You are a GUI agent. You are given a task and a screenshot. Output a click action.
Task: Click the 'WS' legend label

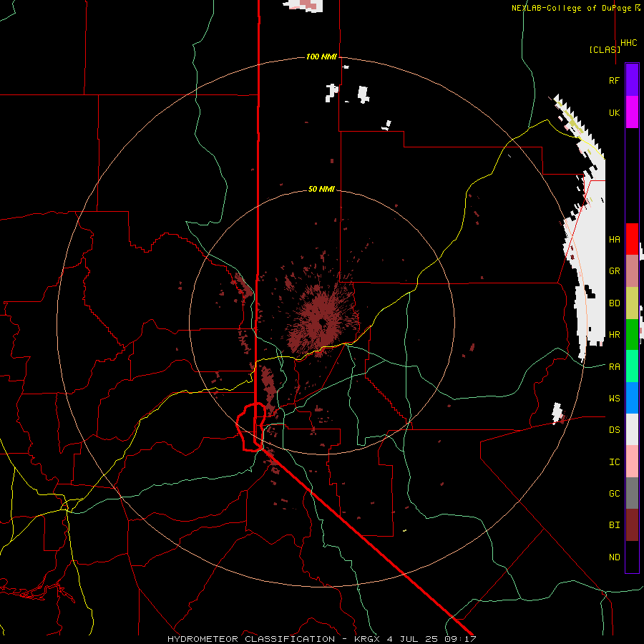click(x=614, y=398)
